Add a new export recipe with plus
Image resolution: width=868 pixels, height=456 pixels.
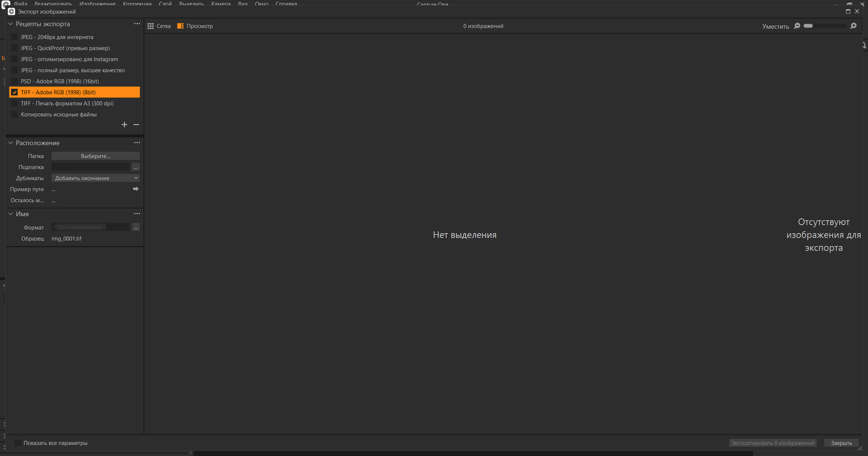(124, 125)
